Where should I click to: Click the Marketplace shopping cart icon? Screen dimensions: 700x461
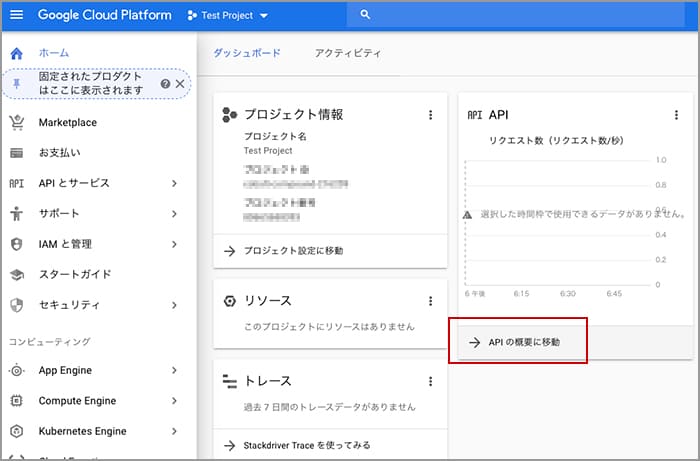[17, 123]
